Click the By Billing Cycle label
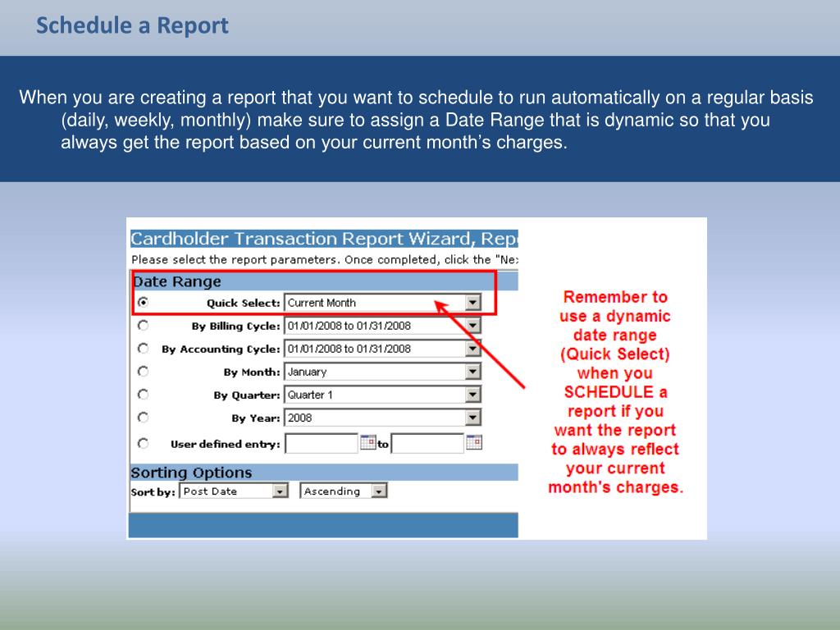This screenshot has height=630, width=840. tap(235, 326)
